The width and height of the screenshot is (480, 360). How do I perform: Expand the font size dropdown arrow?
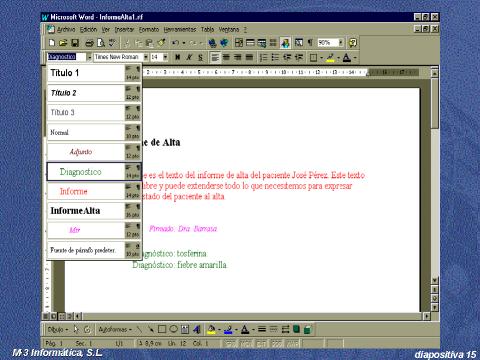(x=165, y=57)
